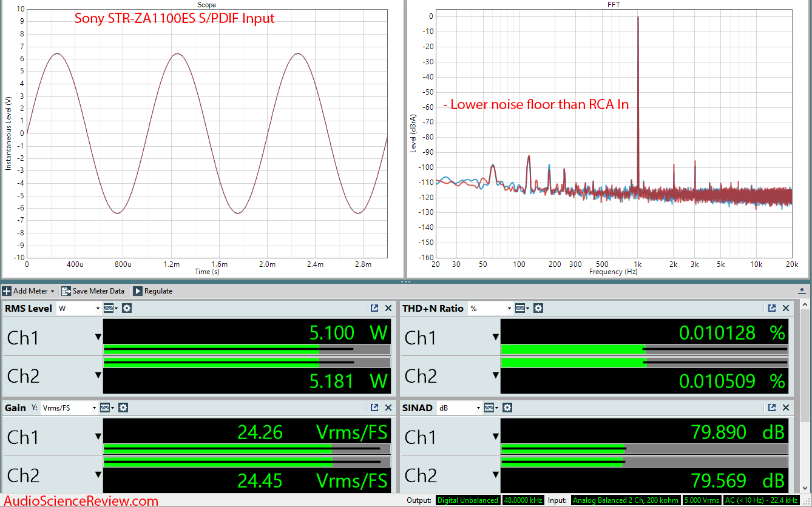The image size is (812, 507).
Task: Click THD+N Ch1 value 0.010128 %
Action: (x=732, y=332)
